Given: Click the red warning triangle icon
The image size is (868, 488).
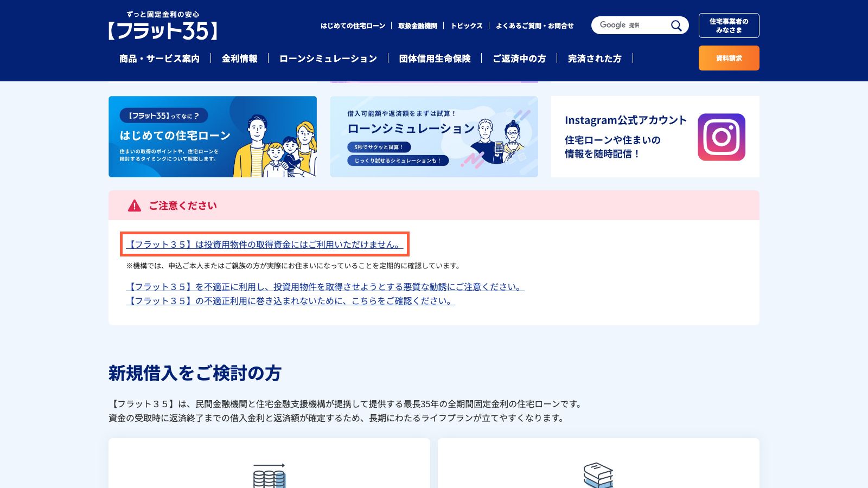Looking at the screenshot, I should tap(134, 206).
